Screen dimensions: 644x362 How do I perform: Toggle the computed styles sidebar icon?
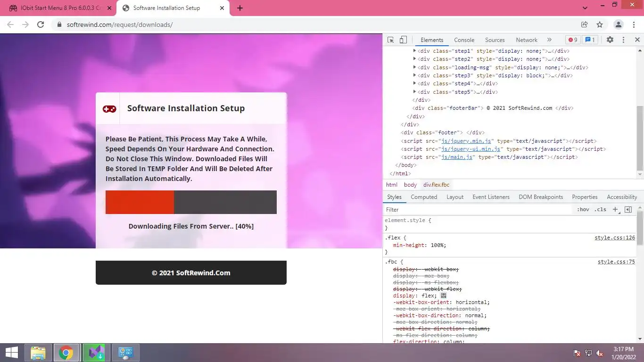[x=628, y=209]
